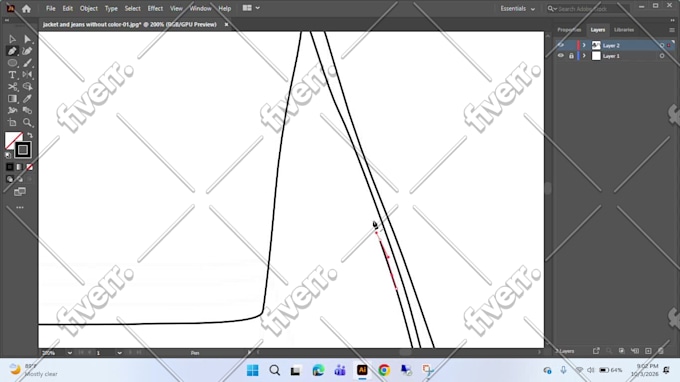
Task: Collapse the right panel dock
Action: tap(673, 20)
